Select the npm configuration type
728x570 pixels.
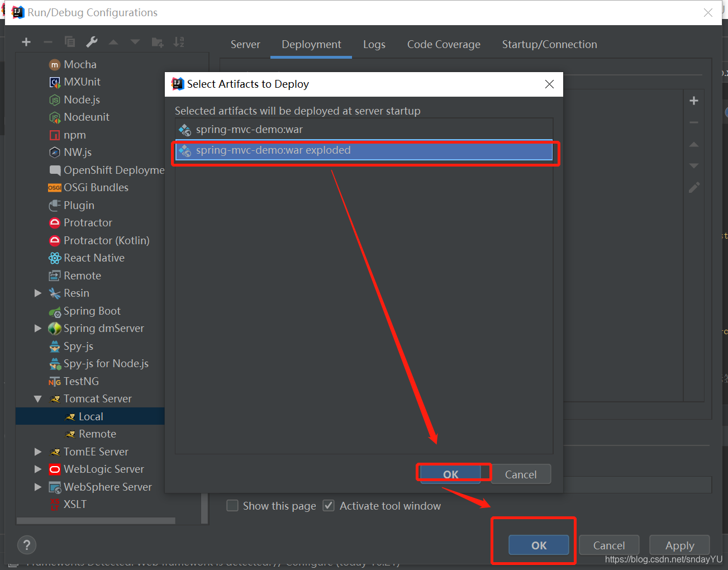(75, 135)
